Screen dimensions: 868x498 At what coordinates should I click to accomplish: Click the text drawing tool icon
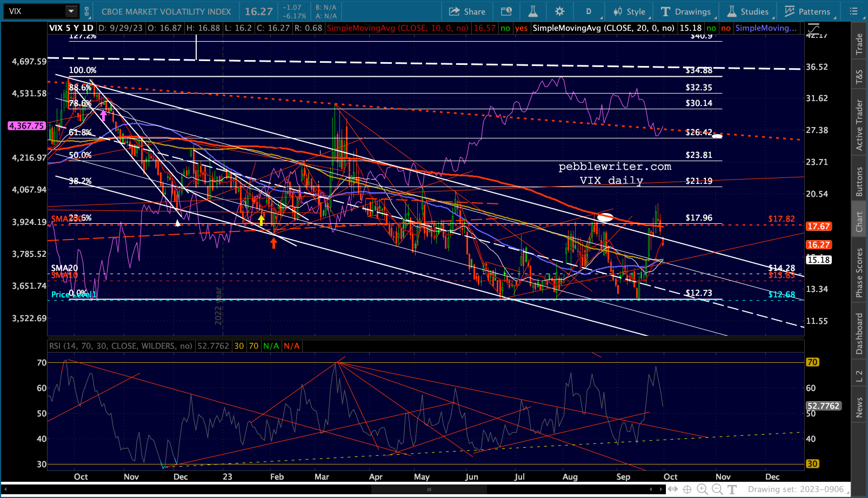(x=732, y=489)
